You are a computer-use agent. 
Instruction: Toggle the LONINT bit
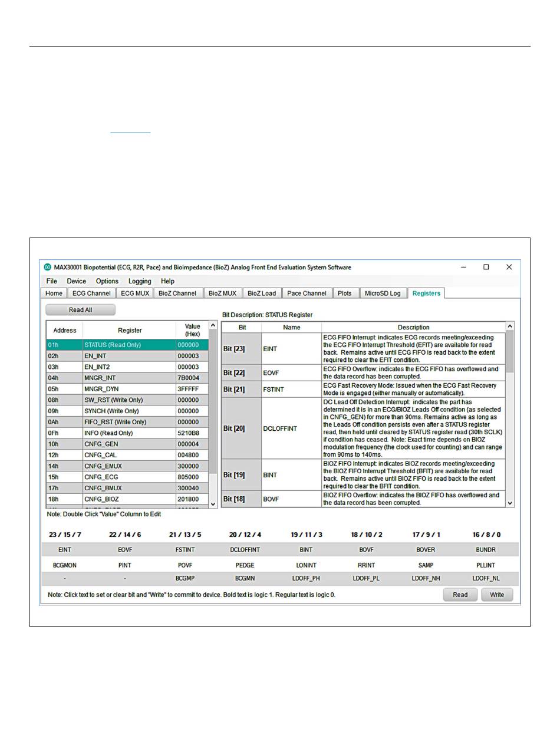coord(306,565)
